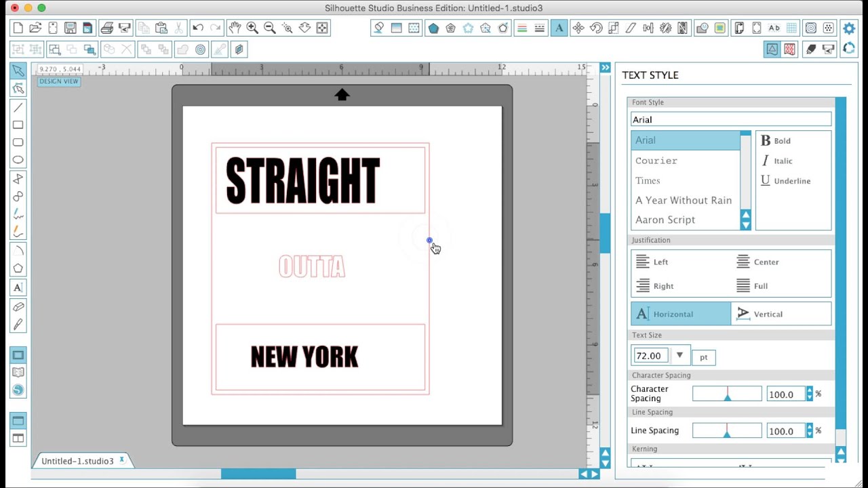Open the Text Size dropdown arrow
The height and width of the screenshot is (488, 868).
(679, 356)
